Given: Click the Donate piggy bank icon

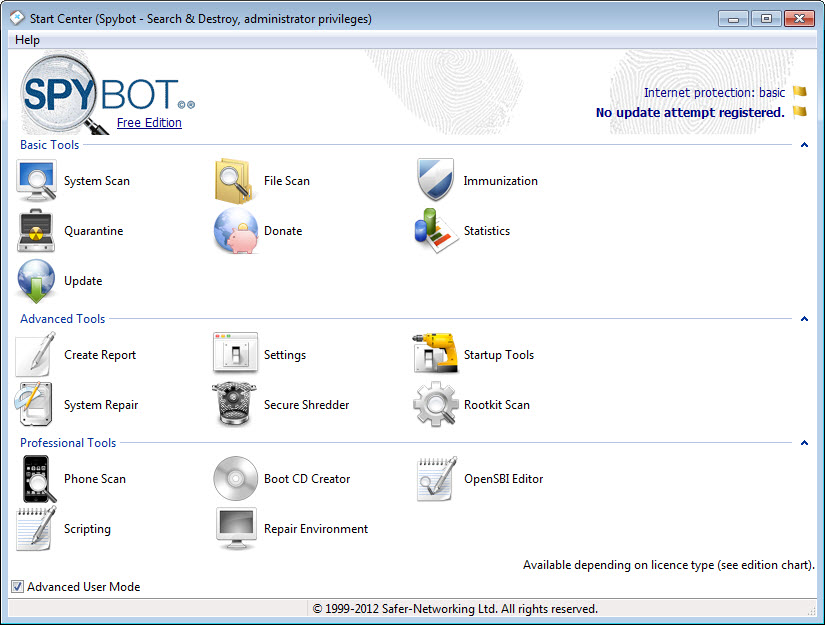Looking at the screenshot, I should [236, 230].
